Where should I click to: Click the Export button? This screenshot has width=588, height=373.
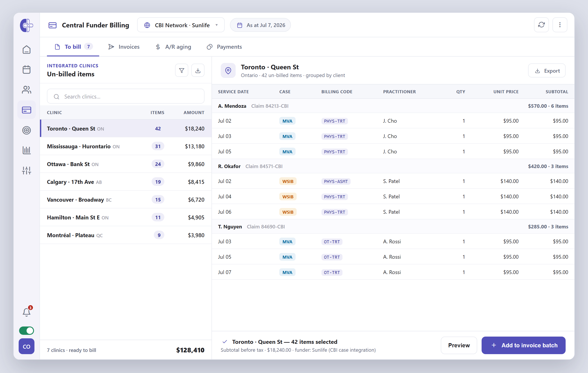(x=547, y=71)
